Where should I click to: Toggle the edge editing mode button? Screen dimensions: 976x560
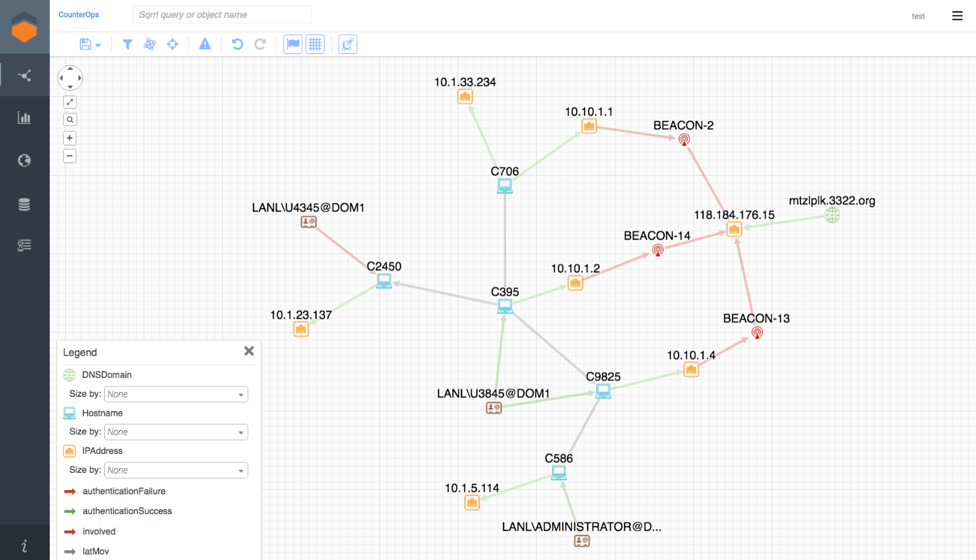348,44
